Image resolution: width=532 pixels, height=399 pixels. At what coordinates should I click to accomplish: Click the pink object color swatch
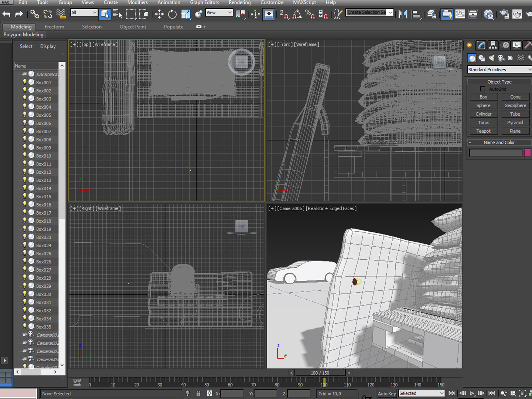[527, 153]
